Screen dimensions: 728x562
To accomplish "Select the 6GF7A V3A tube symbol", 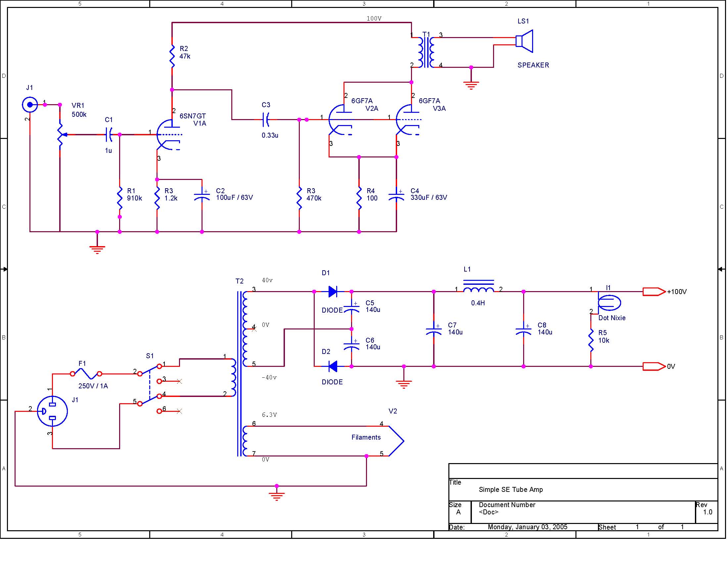I will 408,120.
